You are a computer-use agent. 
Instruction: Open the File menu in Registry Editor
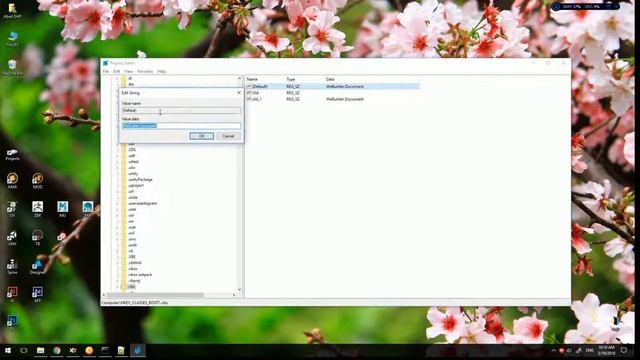coord(106,71)
